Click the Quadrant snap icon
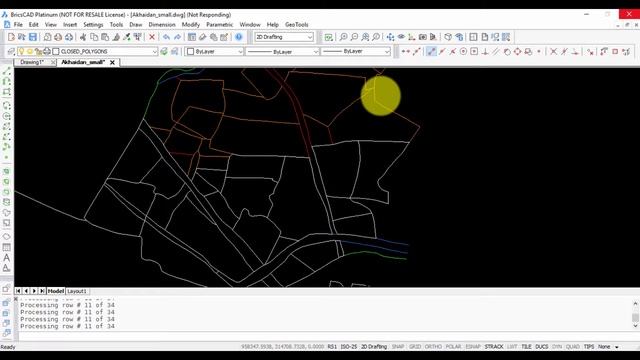This screenshot has width=640, height=360. 518,51
